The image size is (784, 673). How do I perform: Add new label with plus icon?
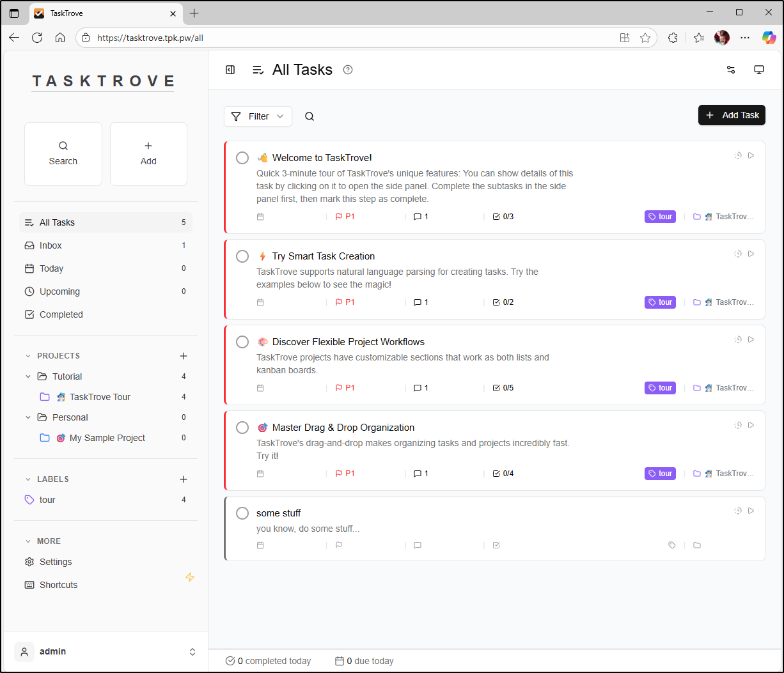(x=184, y=479)
